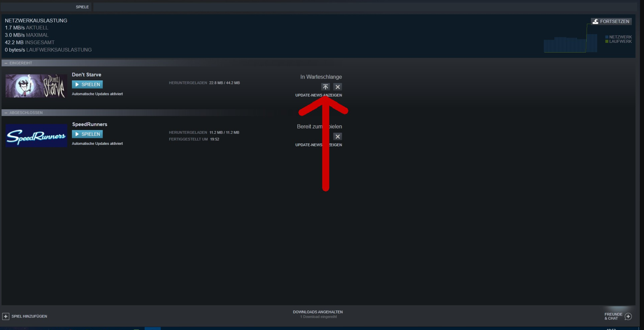Play Don't Starve via Spielen button
This screenshot has width=644, height=330.
point(87,84)
